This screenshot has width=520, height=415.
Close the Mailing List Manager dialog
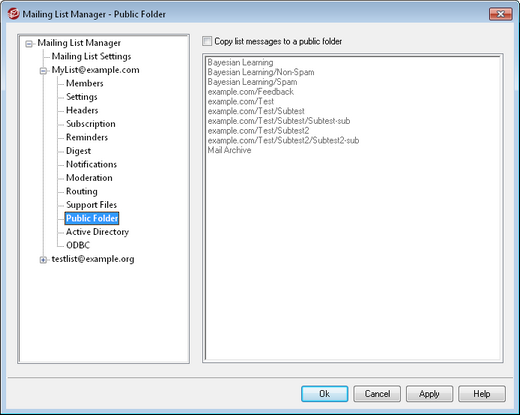501,14
